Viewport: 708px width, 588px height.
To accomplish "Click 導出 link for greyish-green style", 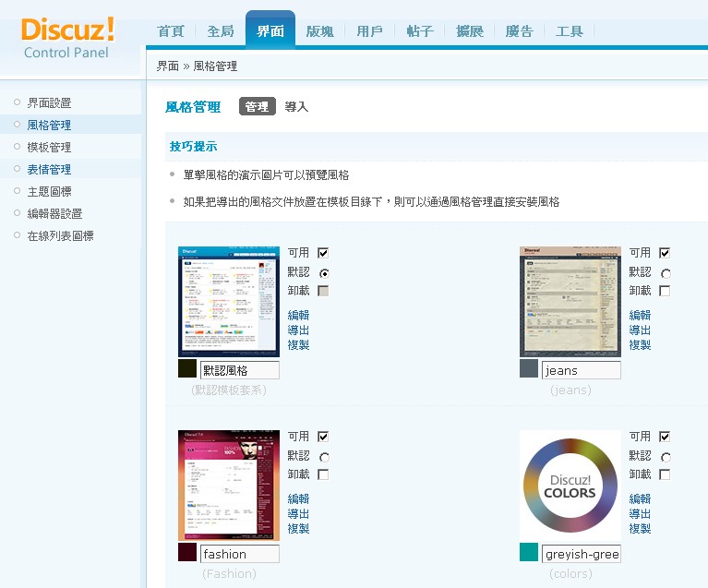I will [x=640, y=513].
